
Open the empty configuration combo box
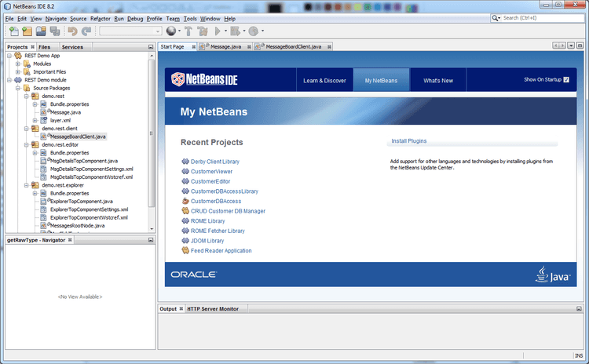click(x=130, y=31)
